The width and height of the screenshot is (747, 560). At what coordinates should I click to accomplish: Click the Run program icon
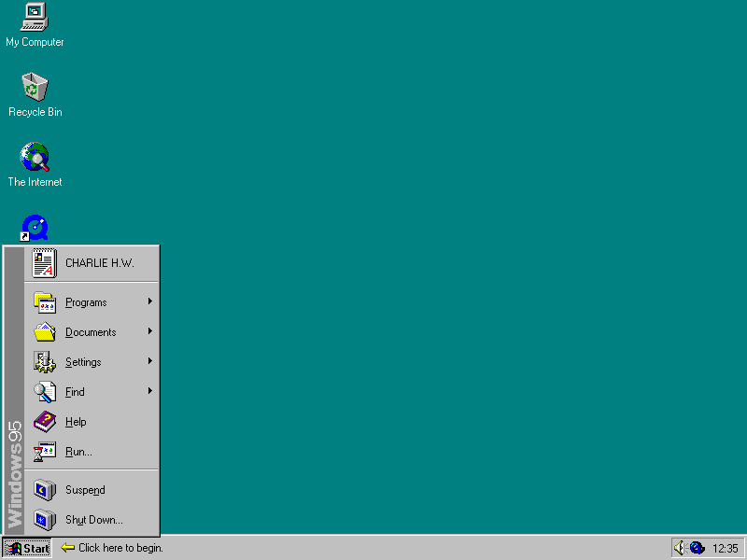[x=45, y=452]
